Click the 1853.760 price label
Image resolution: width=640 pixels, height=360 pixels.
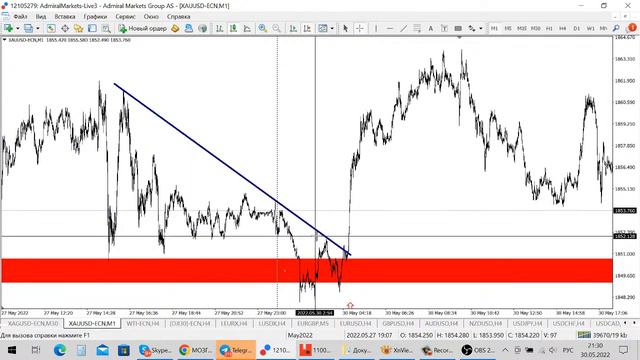pos(625,211)
